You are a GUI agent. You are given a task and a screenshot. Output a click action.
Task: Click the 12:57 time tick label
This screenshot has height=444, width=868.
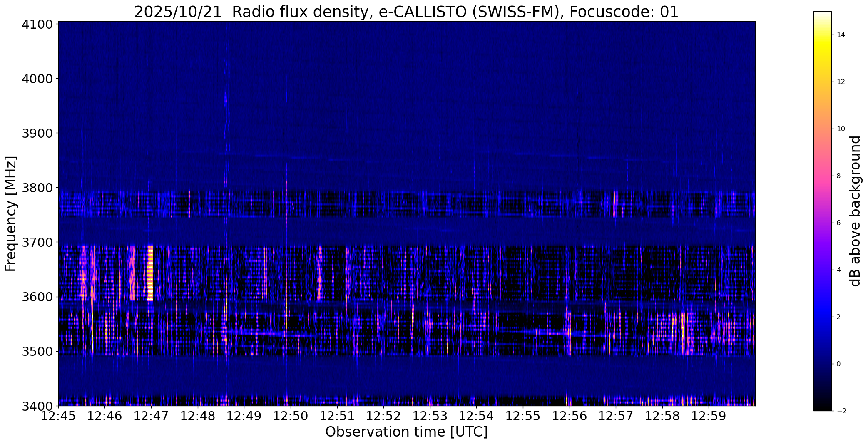pos(616,416)
